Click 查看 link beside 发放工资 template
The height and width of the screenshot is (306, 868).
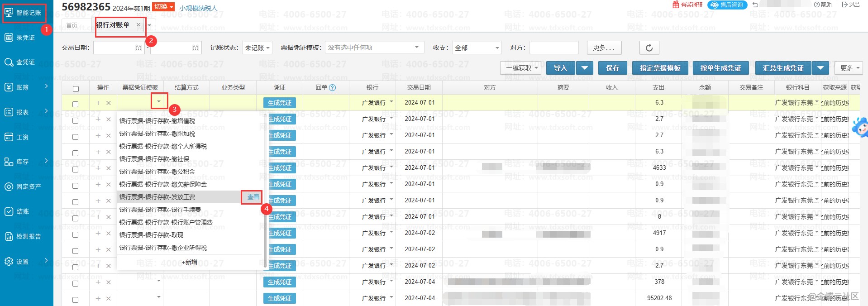point(253,197)
